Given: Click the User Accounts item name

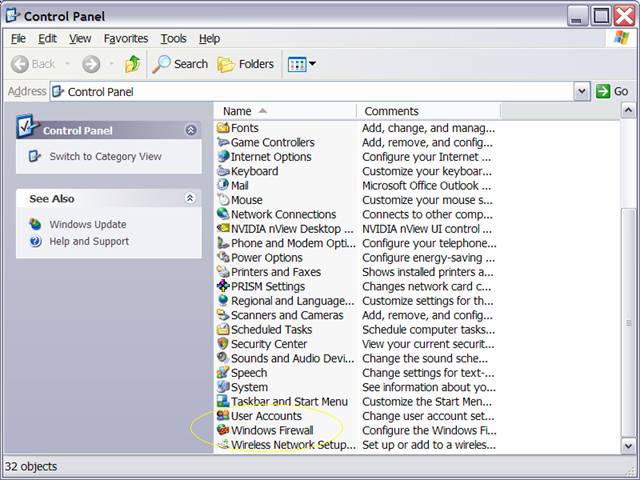Looking at the screenshot, I should (266, 416).
